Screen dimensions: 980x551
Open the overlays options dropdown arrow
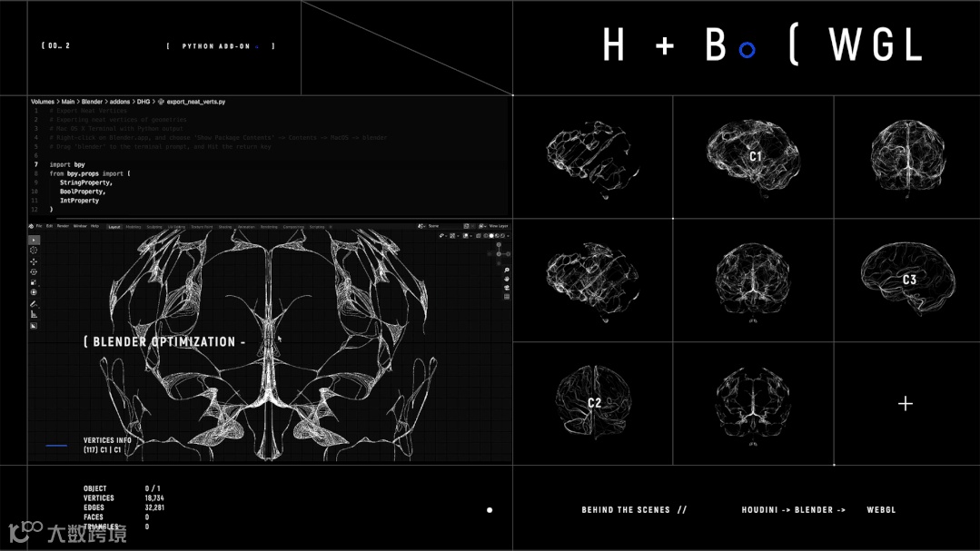[471, 235]
